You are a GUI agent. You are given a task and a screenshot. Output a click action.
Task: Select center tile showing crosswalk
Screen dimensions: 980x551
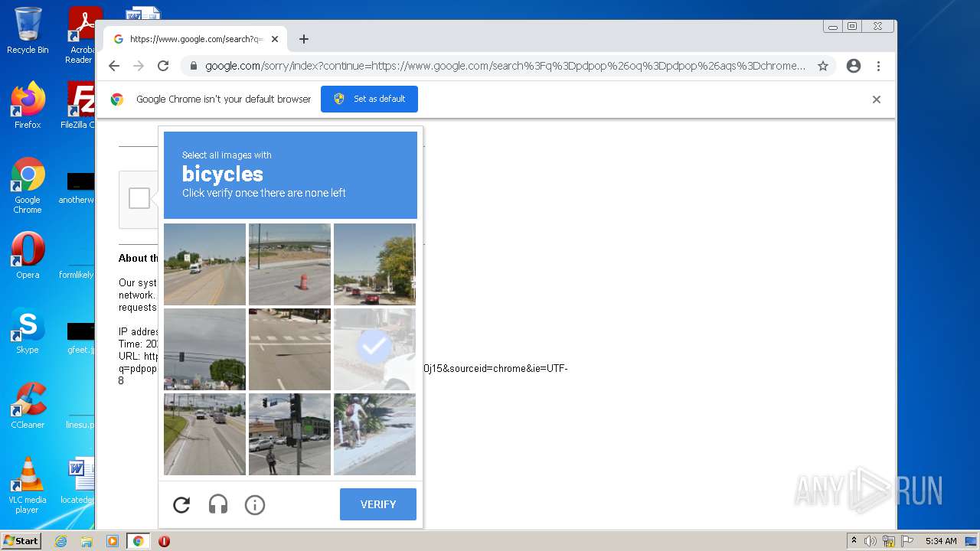point(289,349)
